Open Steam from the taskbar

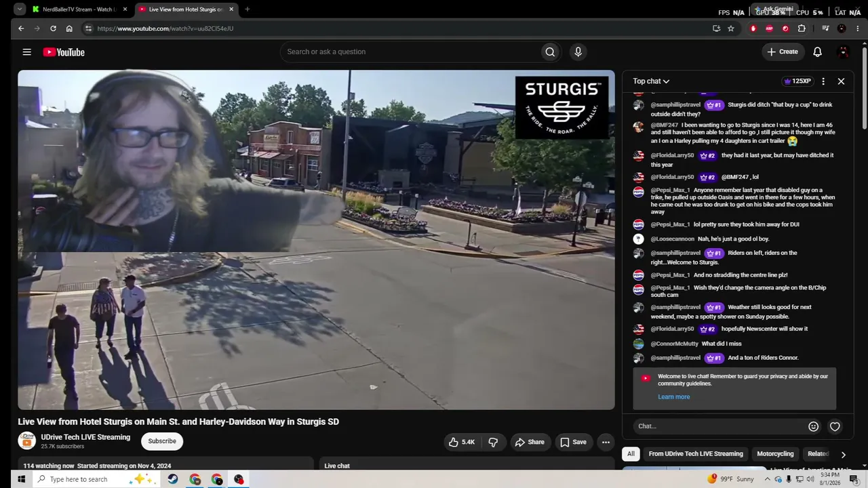click(x=173, y=479)
